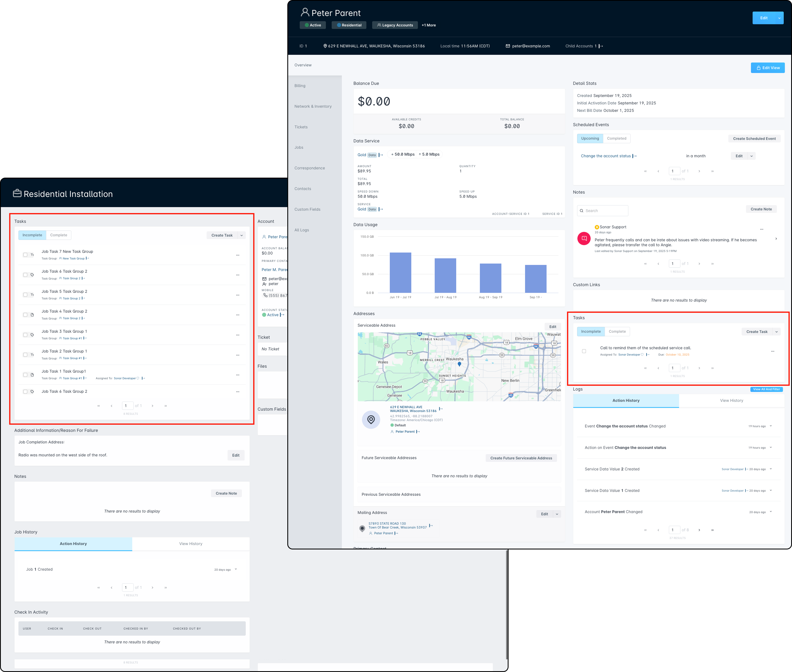The height and width of the screenshot is (672, 792).
Task: Expand the Create Task dropdown in Residential Installation
Action: pyautogui.click(x=242, y=235)
